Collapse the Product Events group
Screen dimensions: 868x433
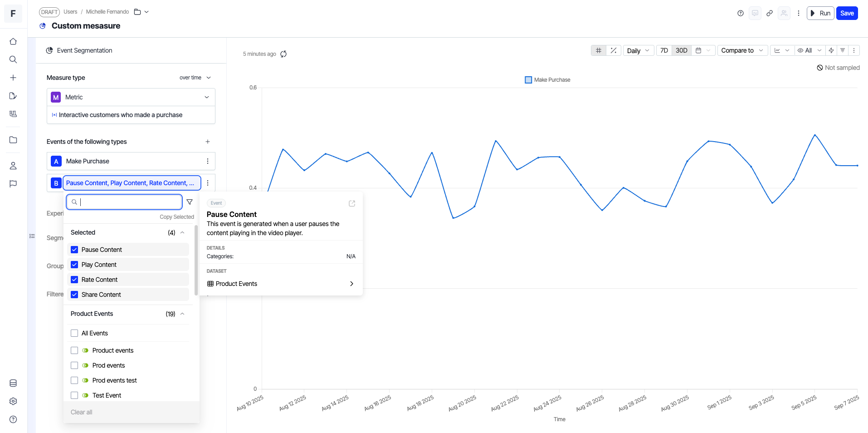click(x=182, y=314)
